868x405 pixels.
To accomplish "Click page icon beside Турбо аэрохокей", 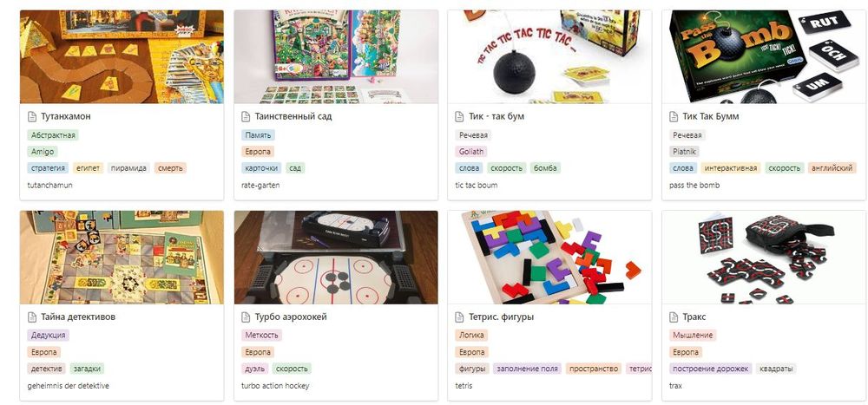I will coord(246,317).
